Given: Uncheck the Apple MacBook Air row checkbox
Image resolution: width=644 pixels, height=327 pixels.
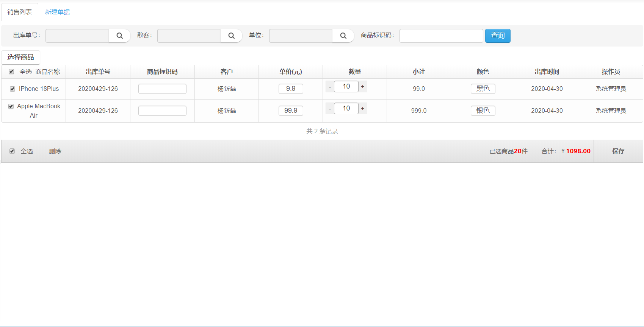Looking at the screenshot, I should 11,106.
